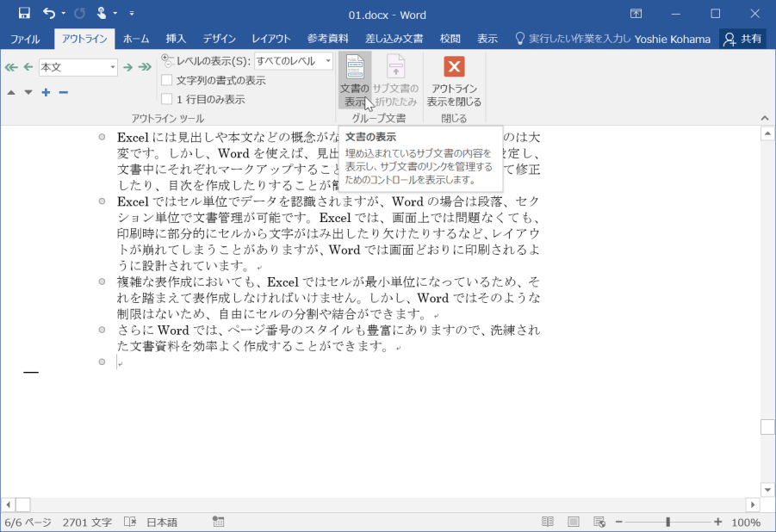Viewport: 776px width, 532px height.
Task: Select bullet of '複雑な表作成' paragraph
Action: 102,281
